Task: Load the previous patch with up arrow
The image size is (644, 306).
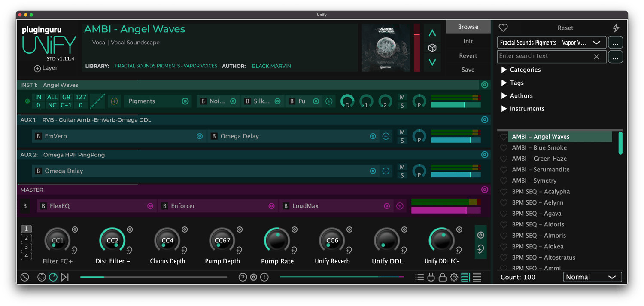Action: pyautogui.click(x=432, y=33)
